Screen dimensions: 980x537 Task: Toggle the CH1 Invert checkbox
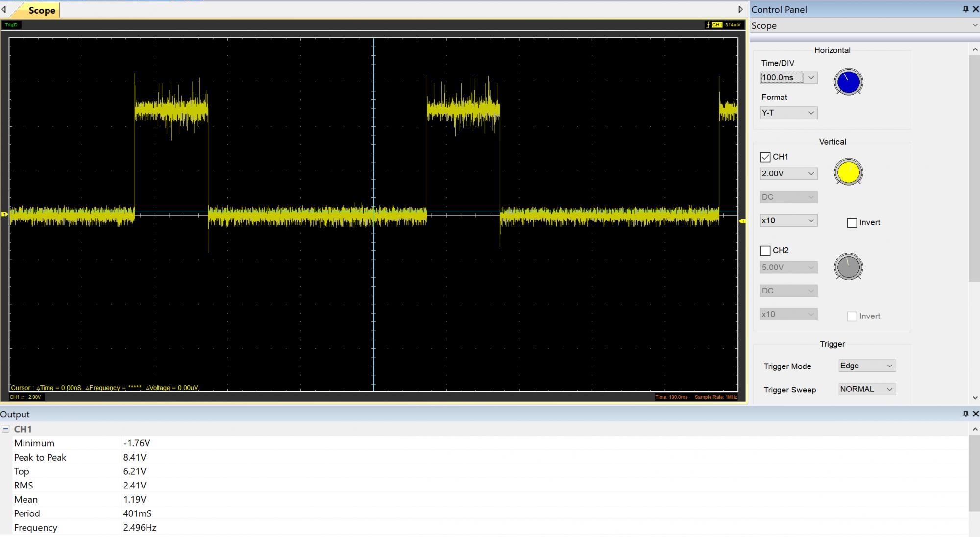coord(852,223)
